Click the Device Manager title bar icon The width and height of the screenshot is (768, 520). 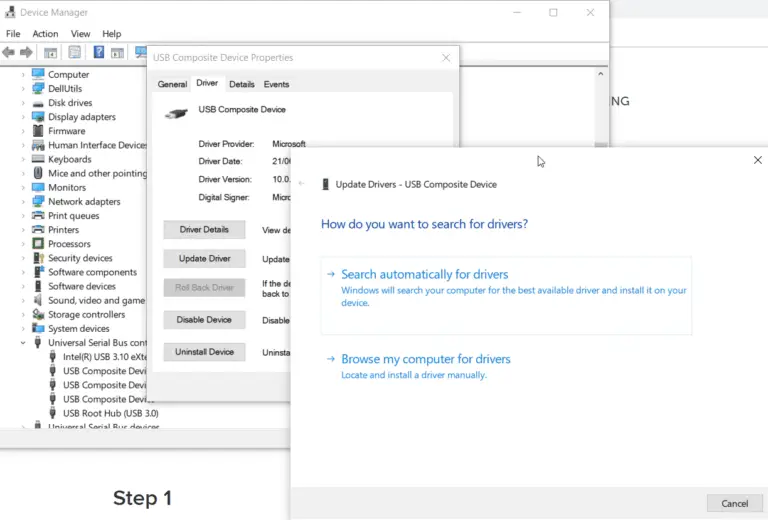coord(10,12)
